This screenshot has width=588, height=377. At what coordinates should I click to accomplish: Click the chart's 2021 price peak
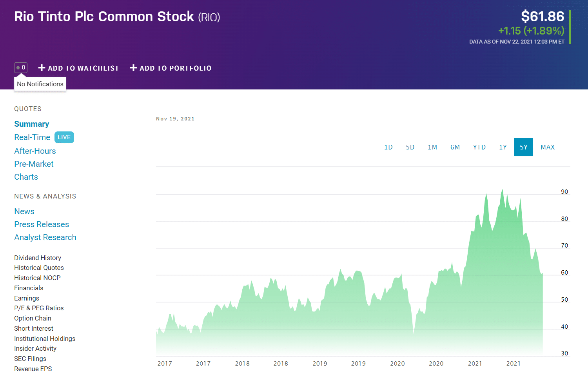tap(502, 190)
